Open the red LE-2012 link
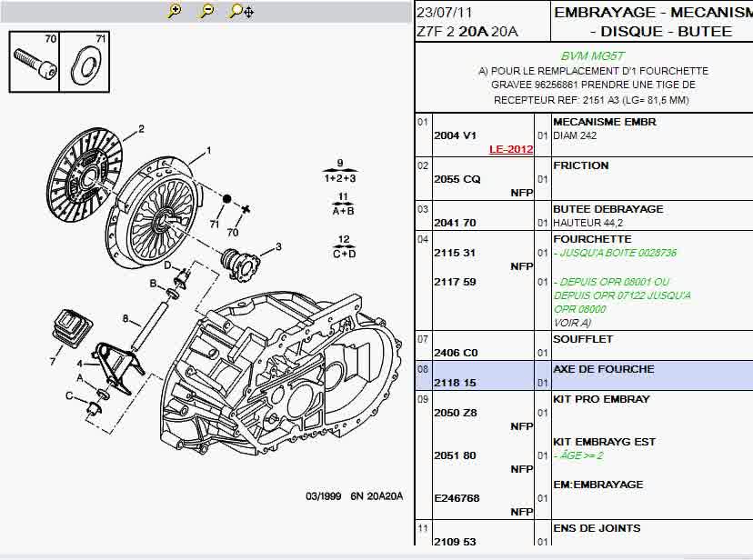This screenshot has height=560, width=753. 511,149
